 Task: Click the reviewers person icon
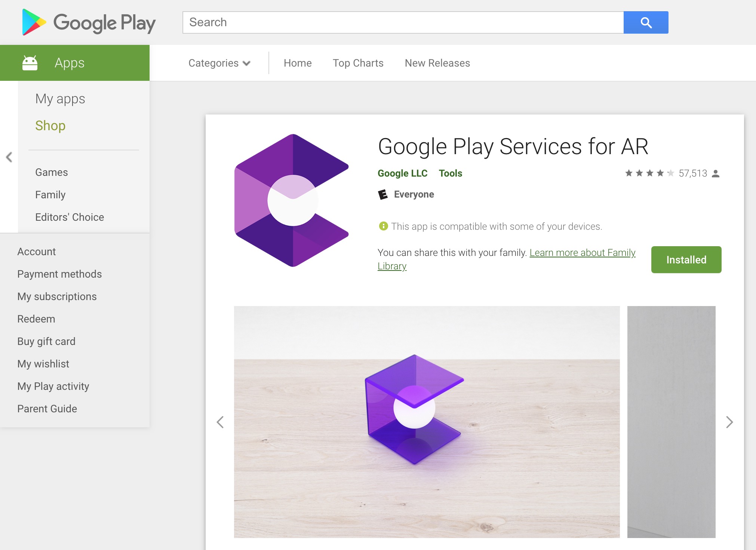(716, 174)
